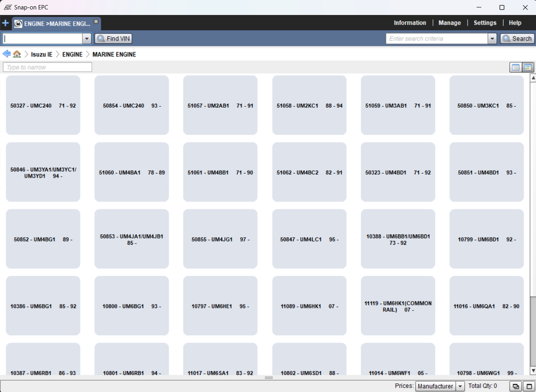
Task: Select the 50846 - UM3YA1/UM3YC1/UM3YD1 tile
Action: (43, 172)
